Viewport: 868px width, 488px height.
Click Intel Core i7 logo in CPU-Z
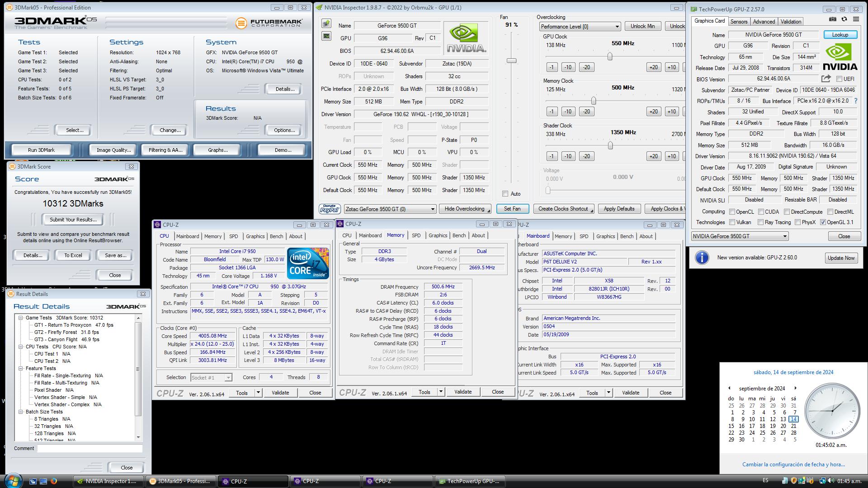[308, 263]
